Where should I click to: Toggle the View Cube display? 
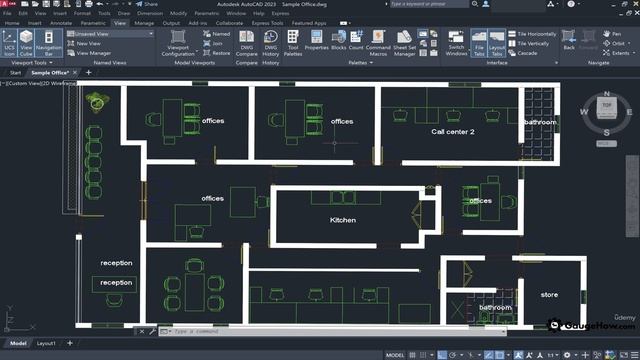point(26,43)
